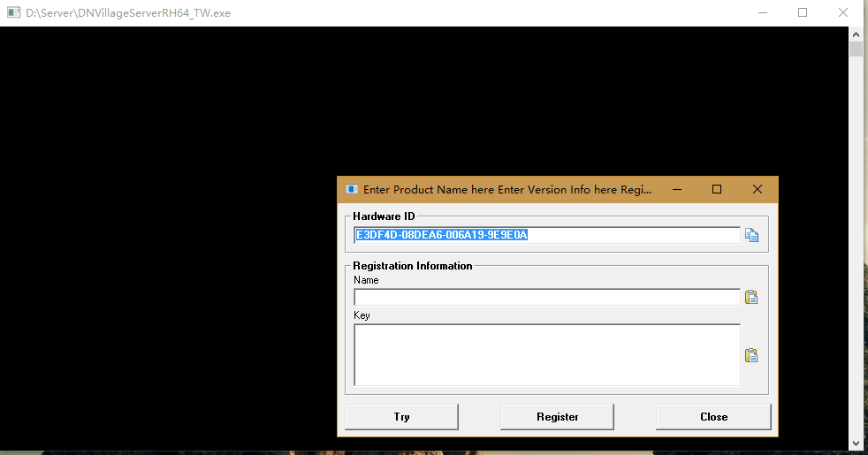
Task: Click the Try button
Action: pos(402,417)
